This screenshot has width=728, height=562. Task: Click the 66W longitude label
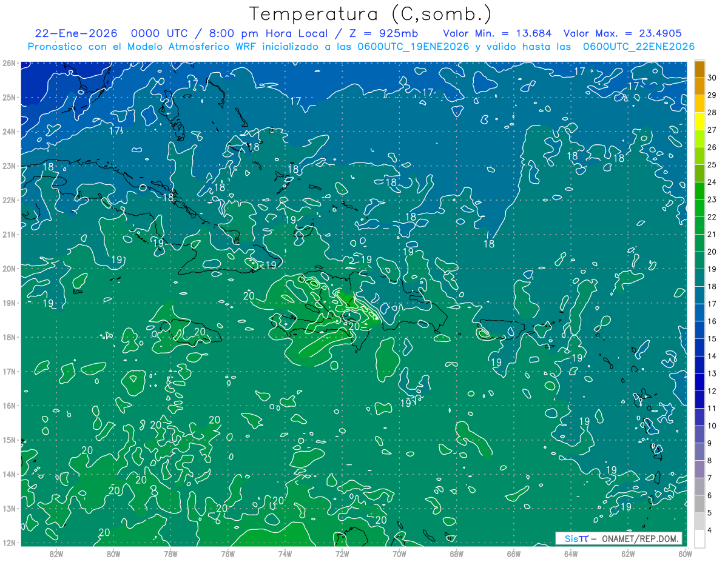(x=514, y=554)
